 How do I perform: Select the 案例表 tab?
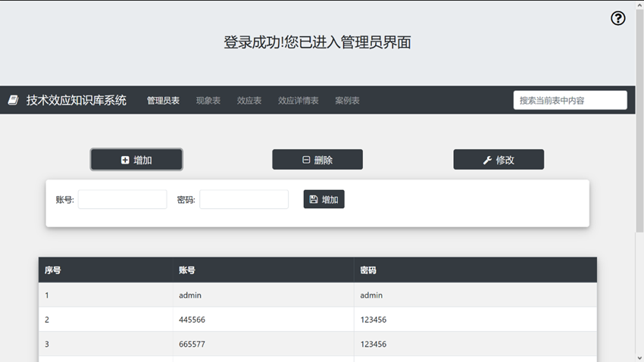(x=347, y=101)
